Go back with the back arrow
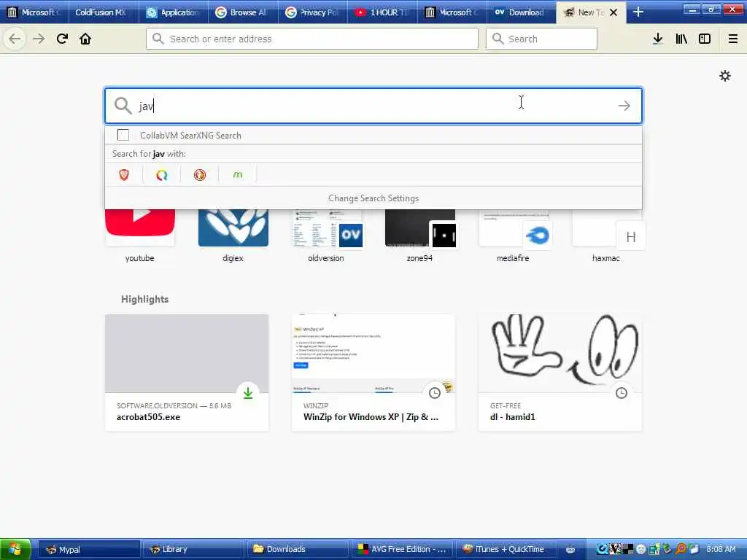 point(15,39)
